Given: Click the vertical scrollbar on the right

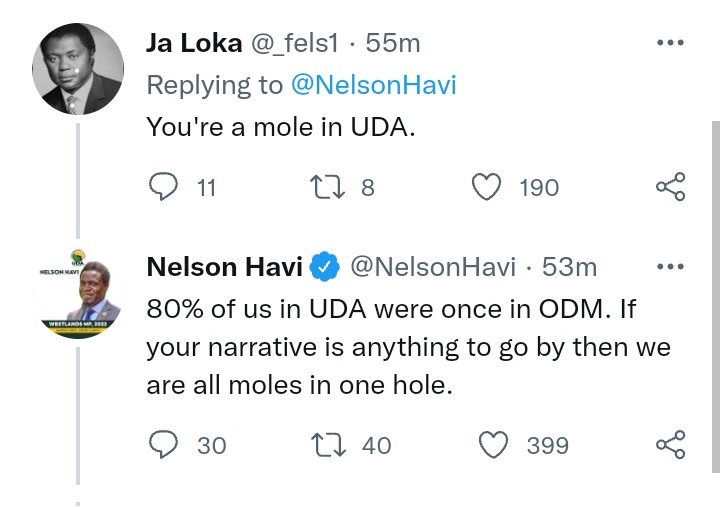Looking at the screenshot, I should coord(716,297).
